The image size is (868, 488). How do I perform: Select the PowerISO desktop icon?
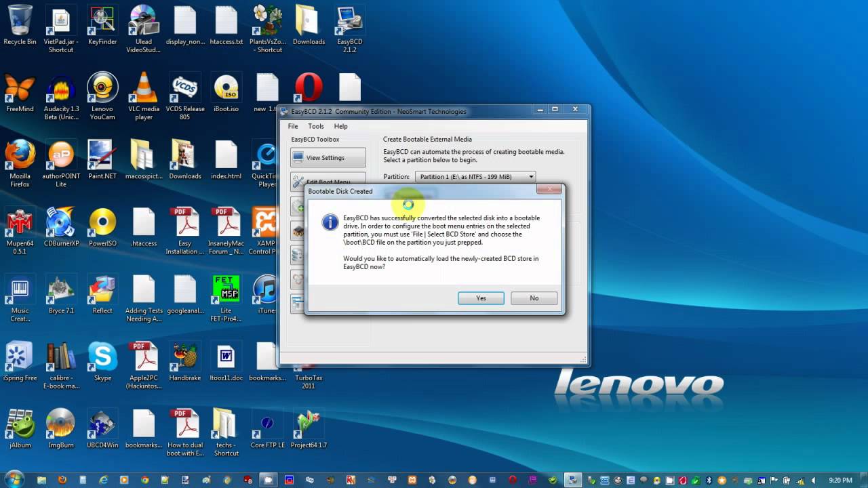pos(102,227)
